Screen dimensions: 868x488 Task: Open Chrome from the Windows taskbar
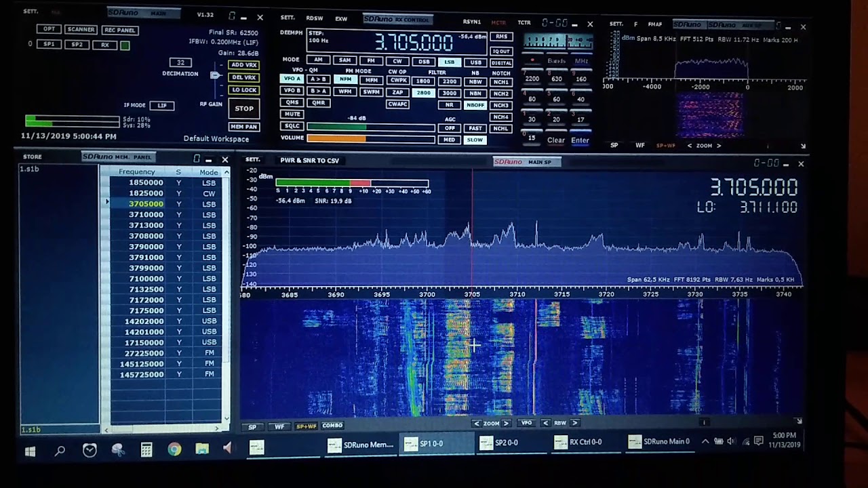[x=174, y=449]
